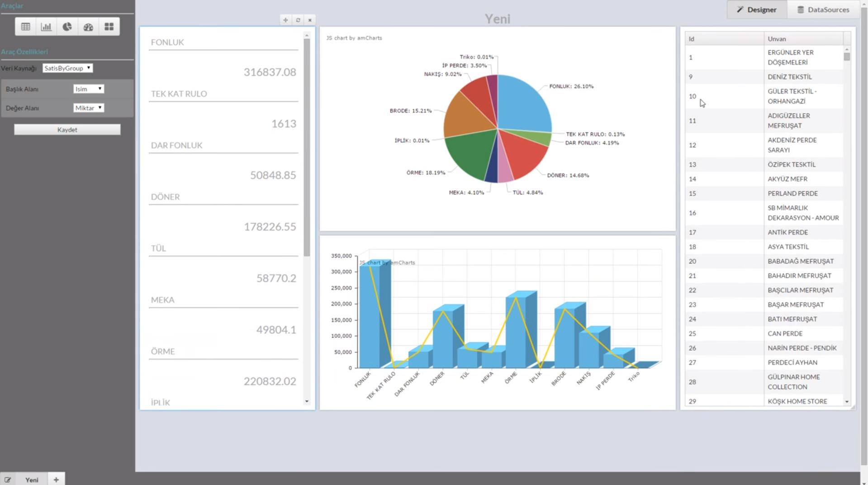Open the DataSources tab
The image size is (868, 485).
click(x=823, y=9)
